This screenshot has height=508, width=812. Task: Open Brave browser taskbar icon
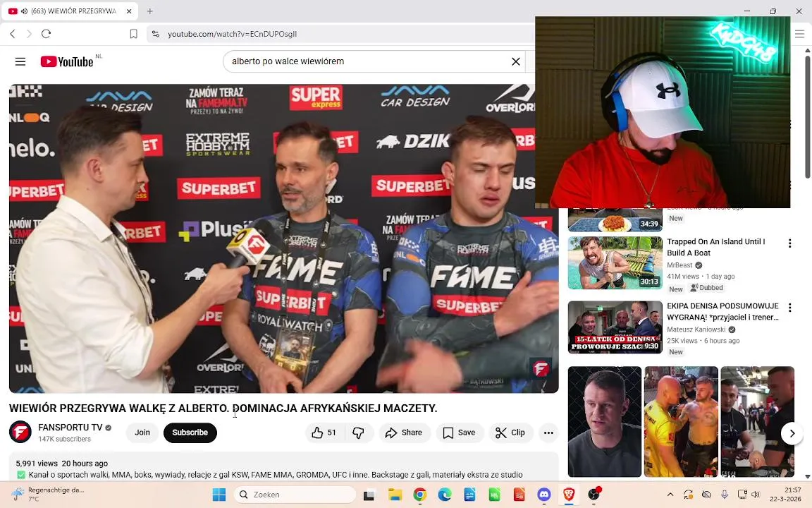569,495
